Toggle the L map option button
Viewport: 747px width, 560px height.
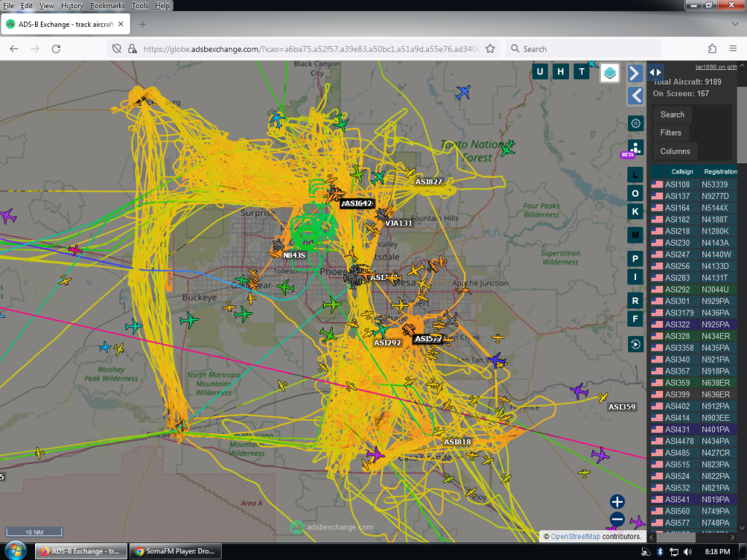click(x=635, y=175)
